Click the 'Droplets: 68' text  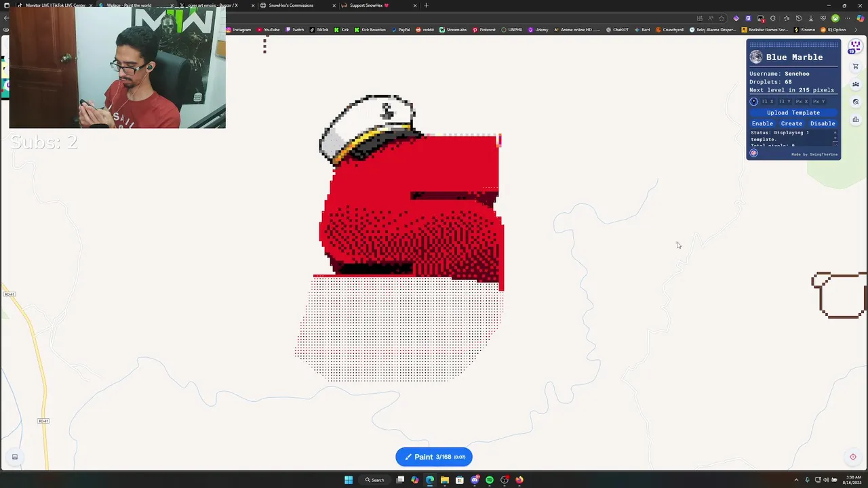pyautogui.click(x=770, y=82)
